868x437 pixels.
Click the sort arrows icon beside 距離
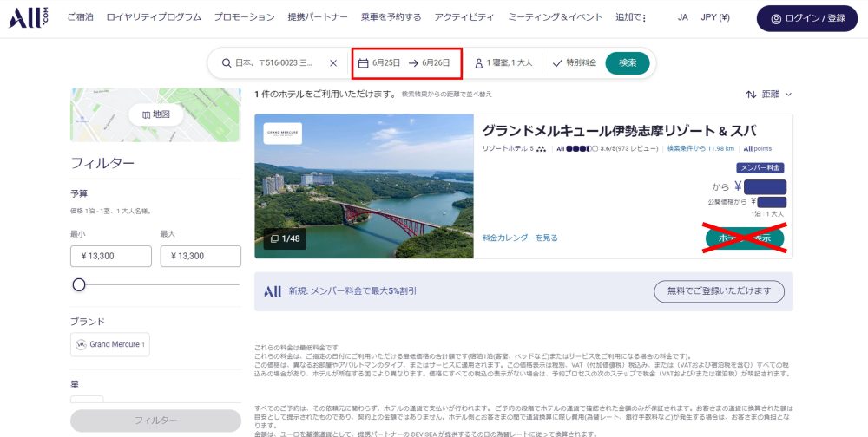pyautogui.click(x=751, y=94)
